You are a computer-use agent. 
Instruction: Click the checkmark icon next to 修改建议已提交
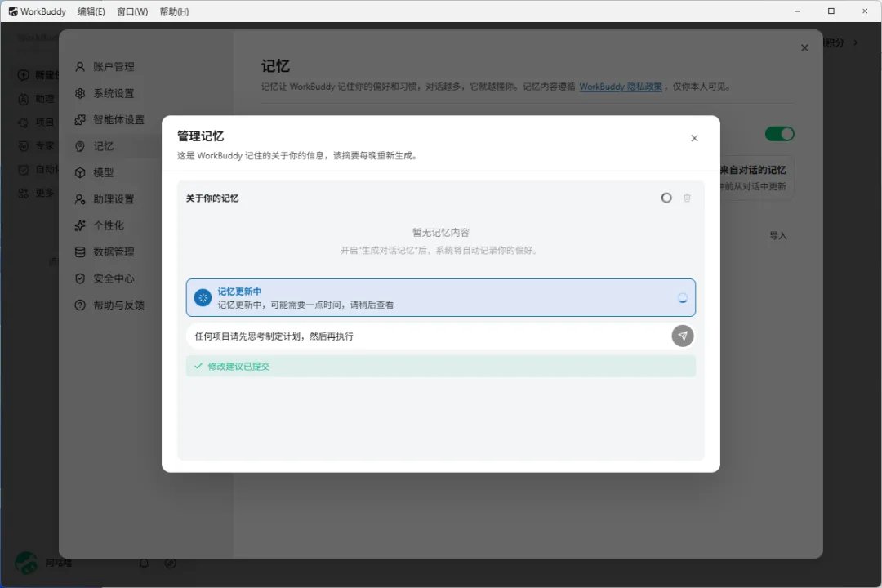(x=198, y=367)
